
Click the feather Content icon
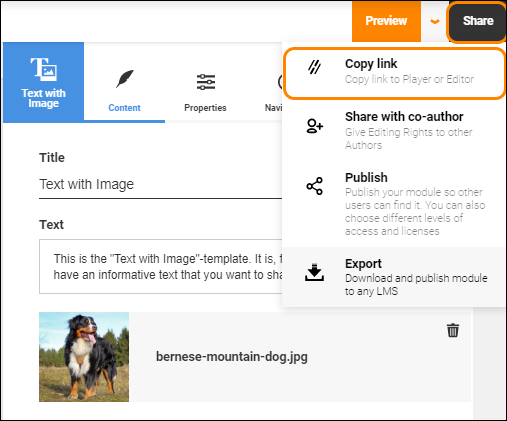coord(125,79)
